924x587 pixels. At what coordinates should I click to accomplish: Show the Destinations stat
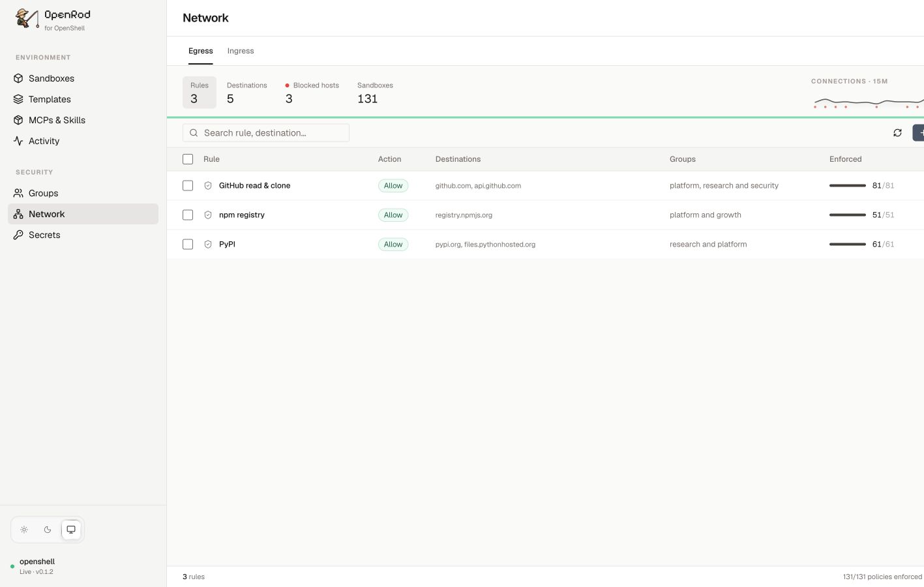247,93
